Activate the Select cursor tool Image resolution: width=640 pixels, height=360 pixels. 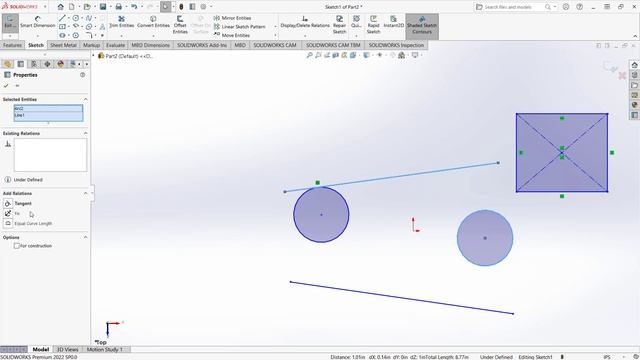point(165,7)
